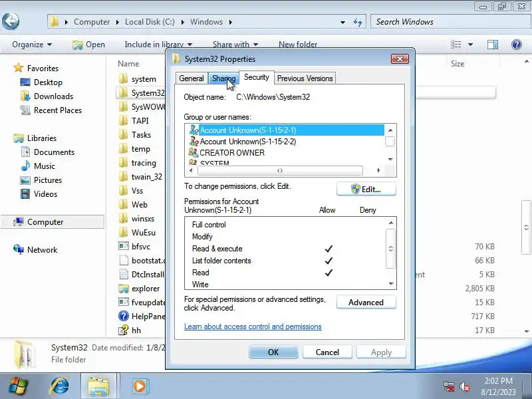Select Account Unknown(S-1-15-2-1) in user list
This screenshot has width=532, height=399.
286,130
